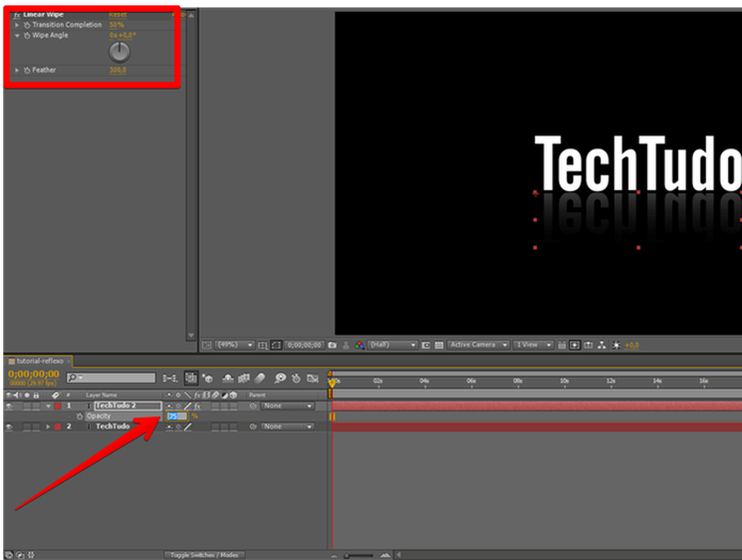The height and width of the screenshot is (560, 742).
Task: Toggle the region of interest icon
Action: [x=425, y=345]
